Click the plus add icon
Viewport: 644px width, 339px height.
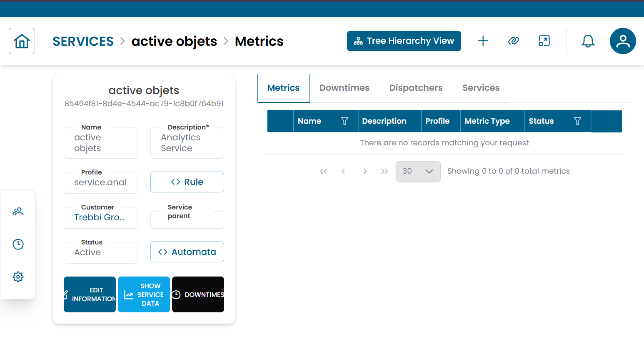483,41
